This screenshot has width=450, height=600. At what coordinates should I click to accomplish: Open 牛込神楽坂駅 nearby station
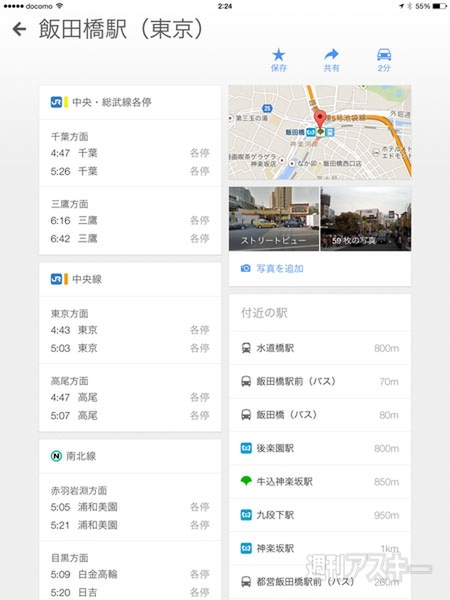click(x=320, y=481)
